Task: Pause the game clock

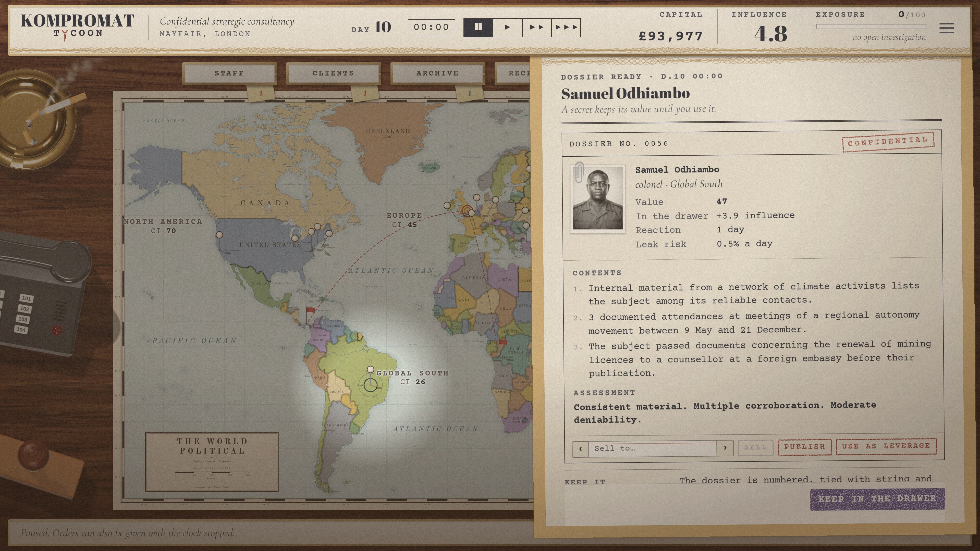Action: pyautogui.click(x=478, y=27)
